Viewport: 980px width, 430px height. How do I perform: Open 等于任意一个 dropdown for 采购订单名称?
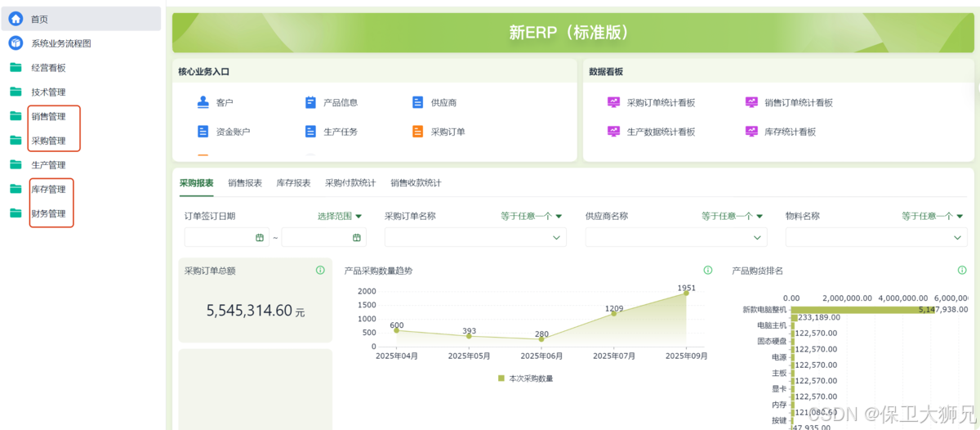point(532,216)
